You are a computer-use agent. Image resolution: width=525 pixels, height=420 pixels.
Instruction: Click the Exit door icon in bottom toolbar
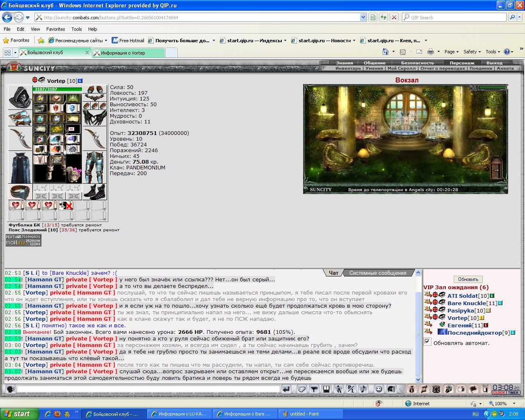coord(486,389)
